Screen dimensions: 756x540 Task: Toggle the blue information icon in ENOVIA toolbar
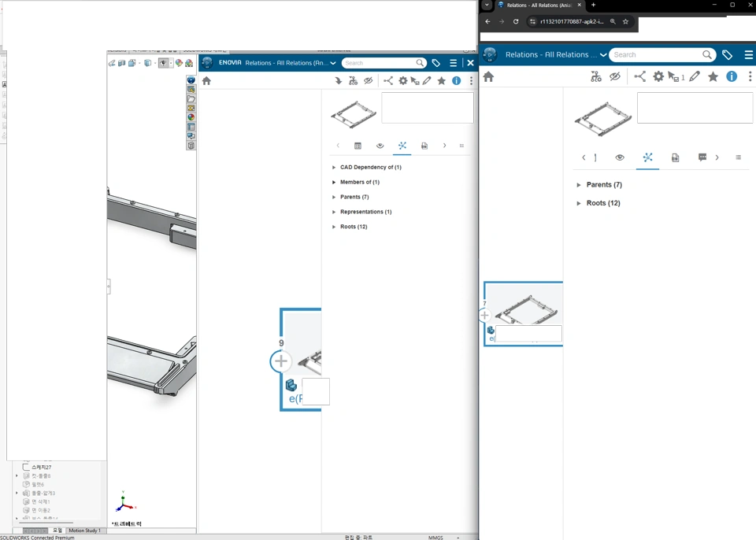pyautogui.click(x=457, y=80)
